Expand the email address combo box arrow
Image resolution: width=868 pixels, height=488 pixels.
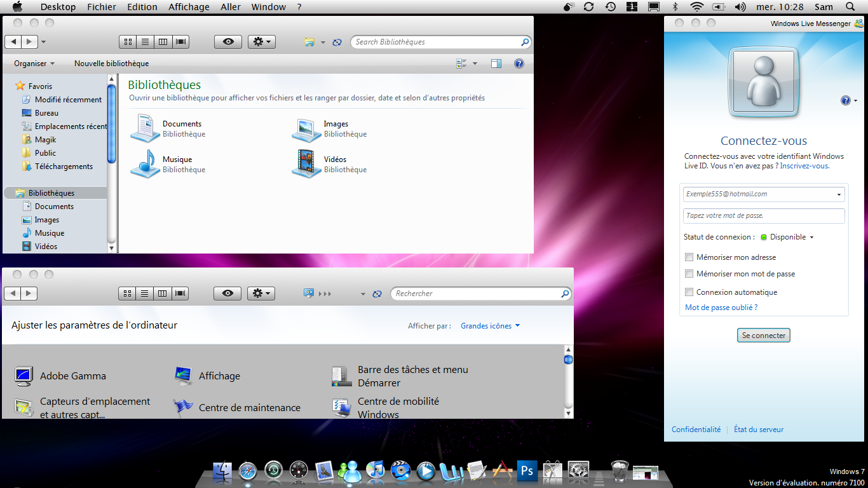tap(839, 194)
